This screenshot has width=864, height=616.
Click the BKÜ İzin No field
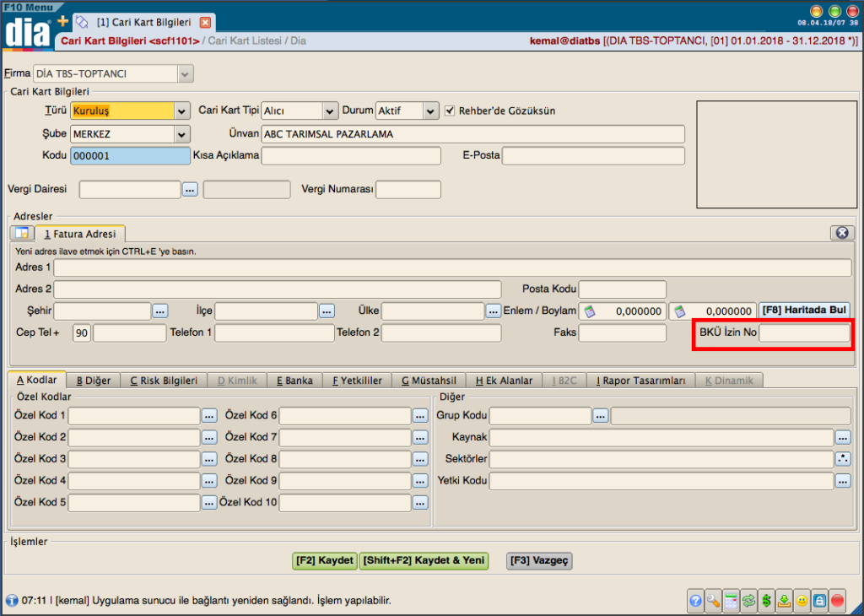coord(804,332)
